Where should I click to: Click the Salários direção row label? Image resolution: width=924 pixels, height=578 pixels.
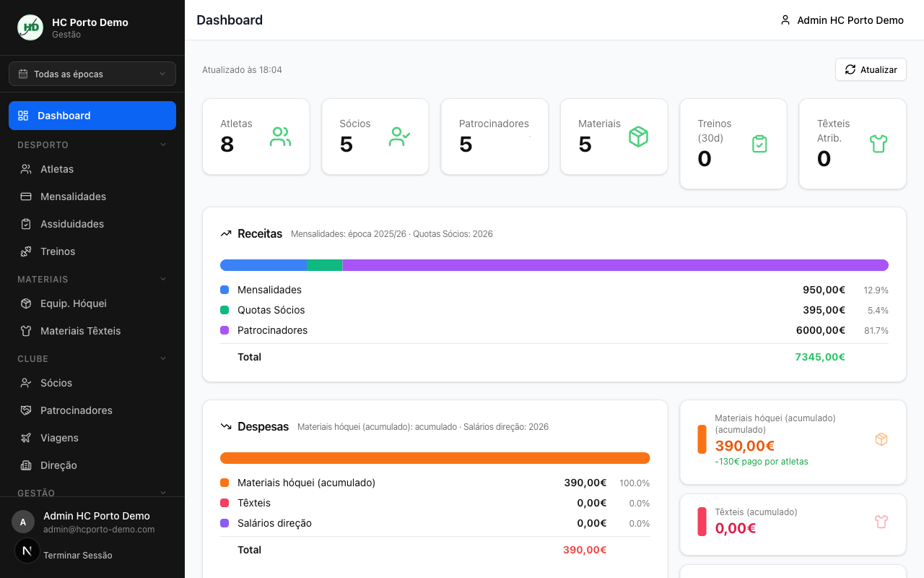[x=274, y=523]
